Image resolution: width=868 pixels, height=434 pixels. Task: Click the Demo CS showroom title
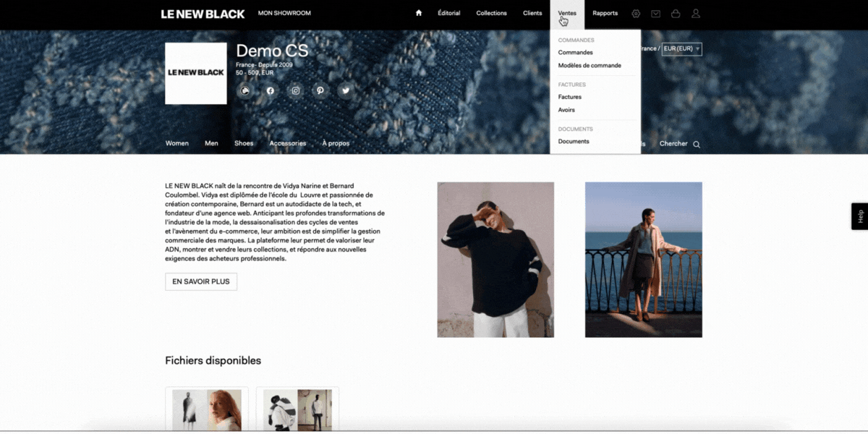(x=272, y=51)
